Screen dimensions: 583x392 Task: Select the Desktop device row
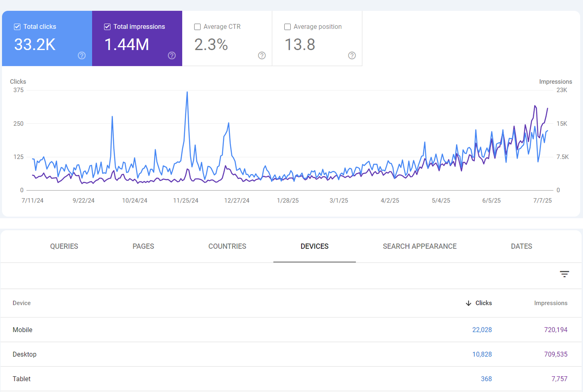pyautogui.click(x=24, y=354)
